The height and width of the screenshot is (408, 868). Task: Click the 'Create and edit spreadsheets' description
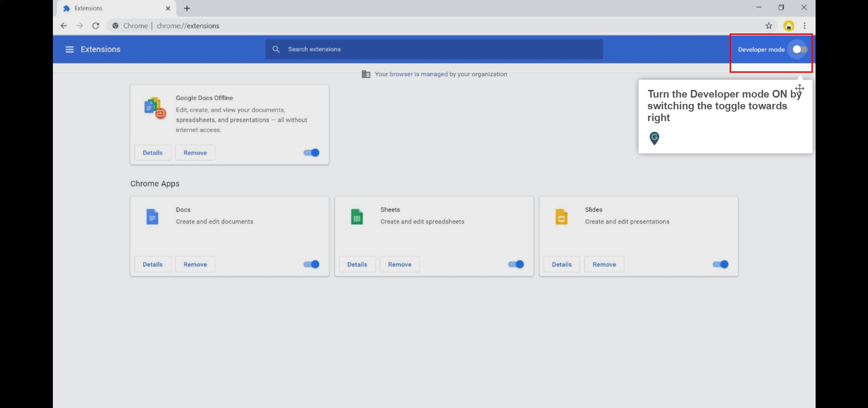click(422, 221)
